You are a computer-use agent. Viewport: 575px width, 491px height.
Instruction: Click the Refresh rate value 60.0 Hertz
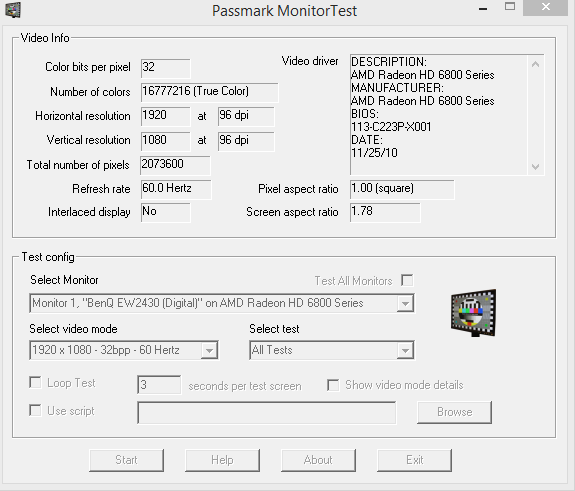tap(176, 189)
